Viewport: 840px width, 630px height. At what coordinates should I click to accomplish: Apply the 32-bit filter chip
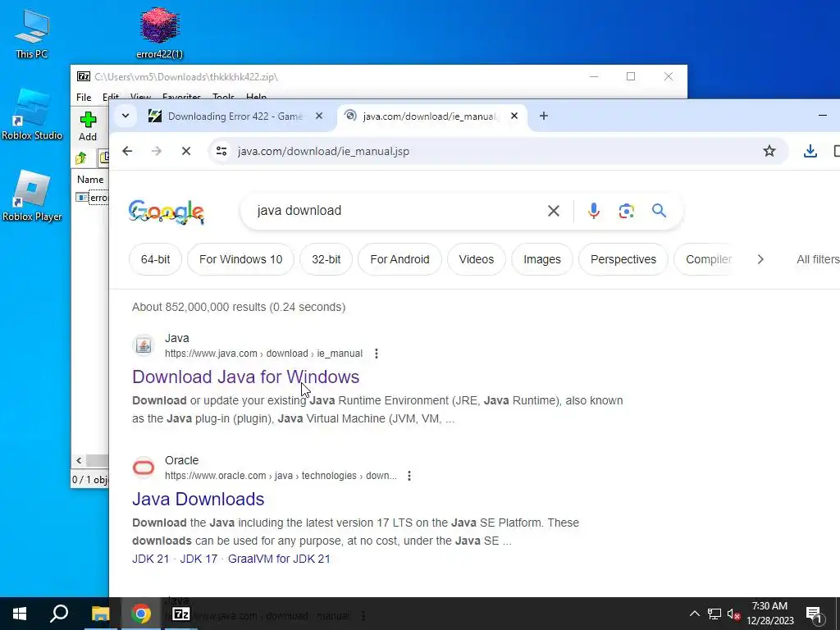(326, 259)
